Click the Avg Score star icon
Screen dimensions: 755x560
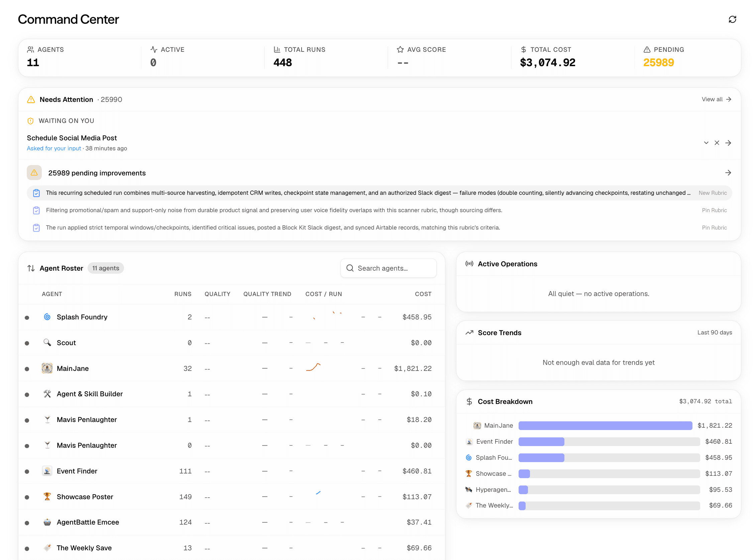point(400,49)
